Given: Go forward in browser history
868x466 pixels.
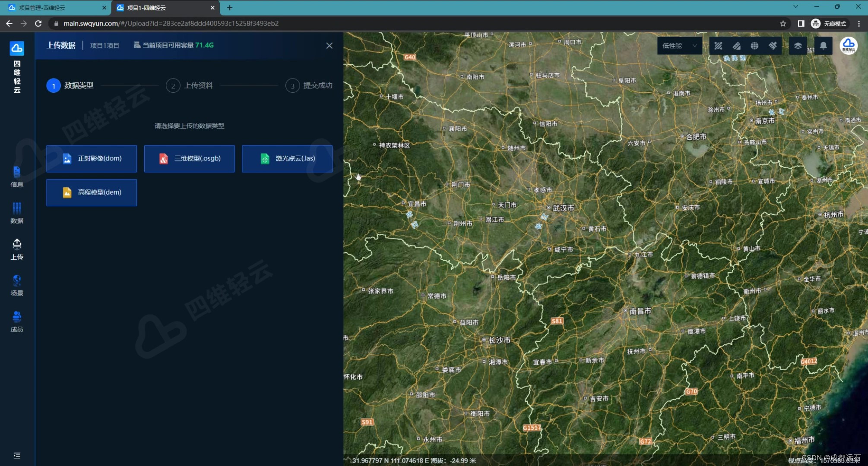Looking at the screenshot, I should 24,23.
